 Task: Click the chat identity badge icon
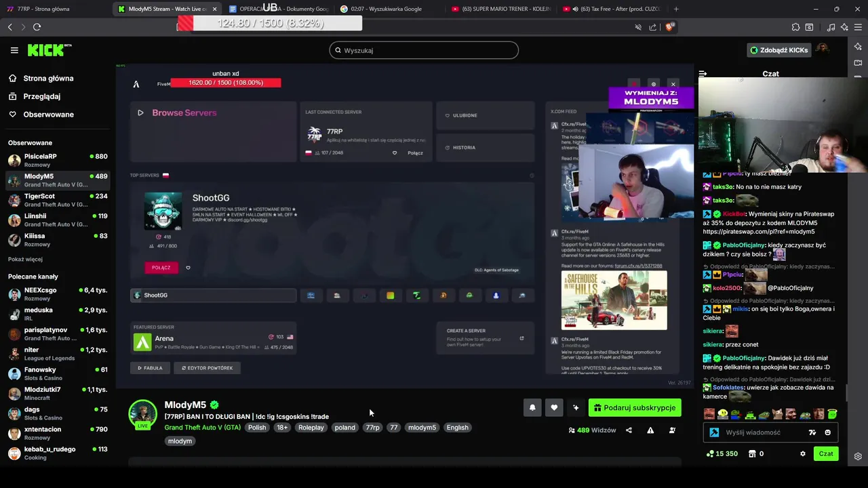click(714, 432)
